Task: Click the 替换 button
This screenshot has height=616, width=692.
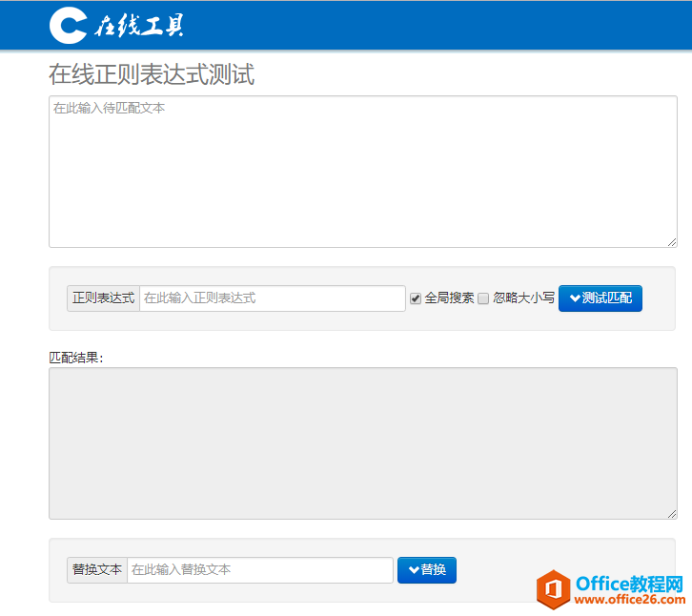Action: [427, 569]
